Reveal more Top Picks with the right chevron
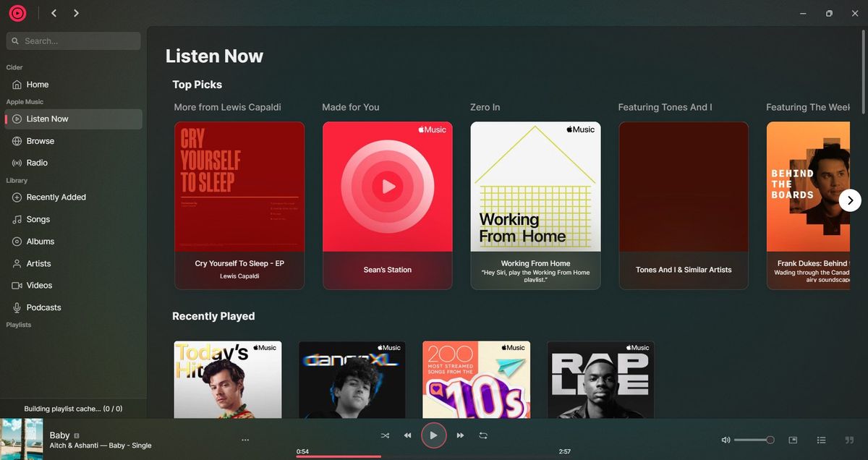The width and height of the screenshot is (868, 460). pyautogui.click(x=850, y=200)
